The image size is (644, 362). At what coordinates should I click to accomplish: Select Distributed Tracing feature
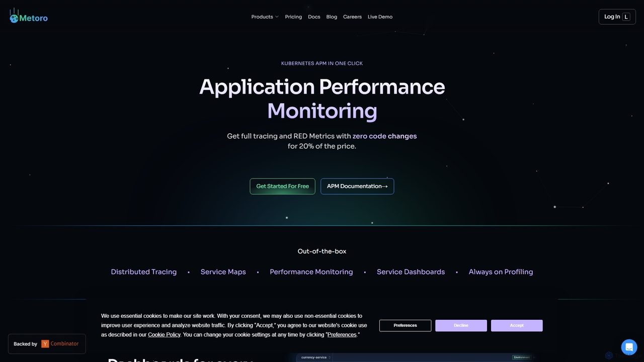tap(144, 271)
